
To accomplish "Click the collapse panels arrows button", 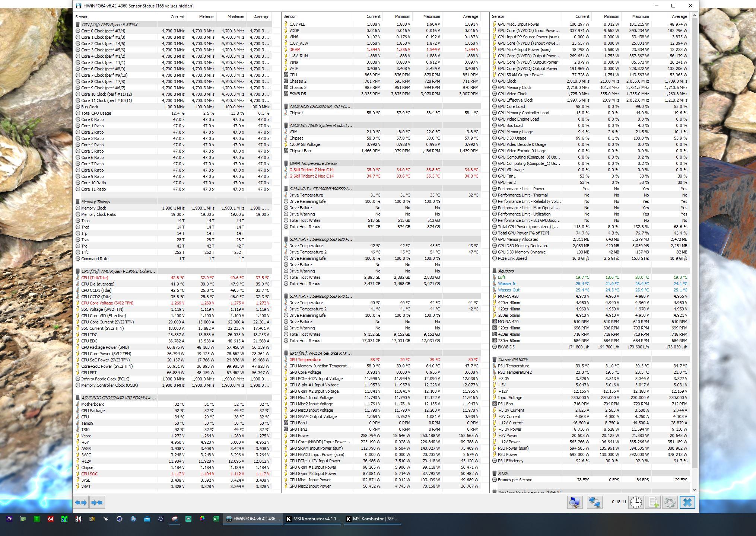I will coord(97,502).
